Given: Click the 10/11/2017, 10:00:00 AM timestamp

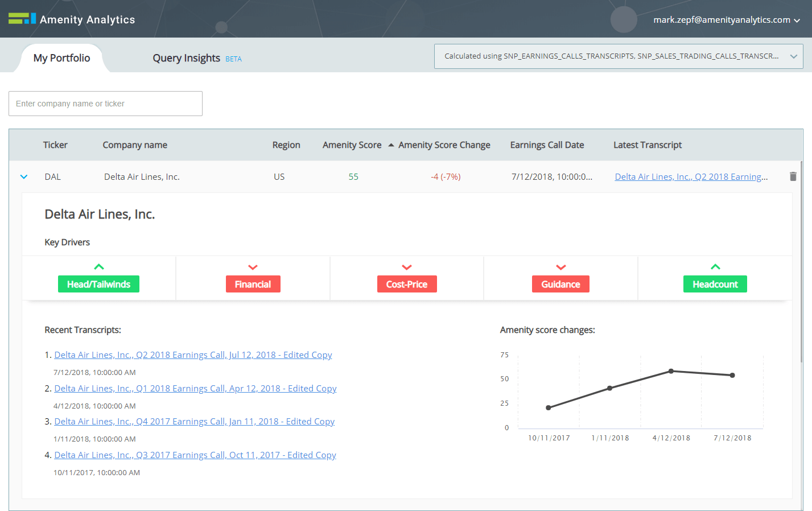Looking at the screenshot, I should pyautogui.click(x=97, y=473).
